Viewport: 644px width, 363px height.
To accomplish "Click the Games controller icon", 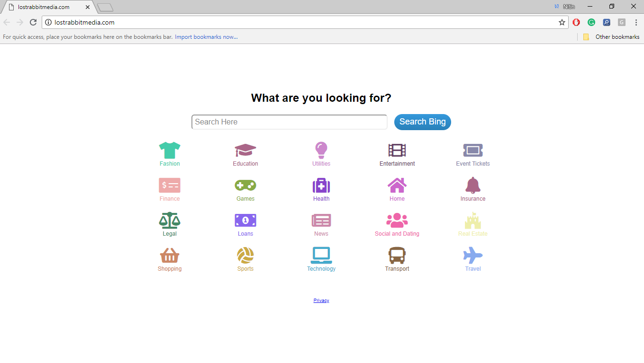I will pyautogui.click(x=245, y=185).
